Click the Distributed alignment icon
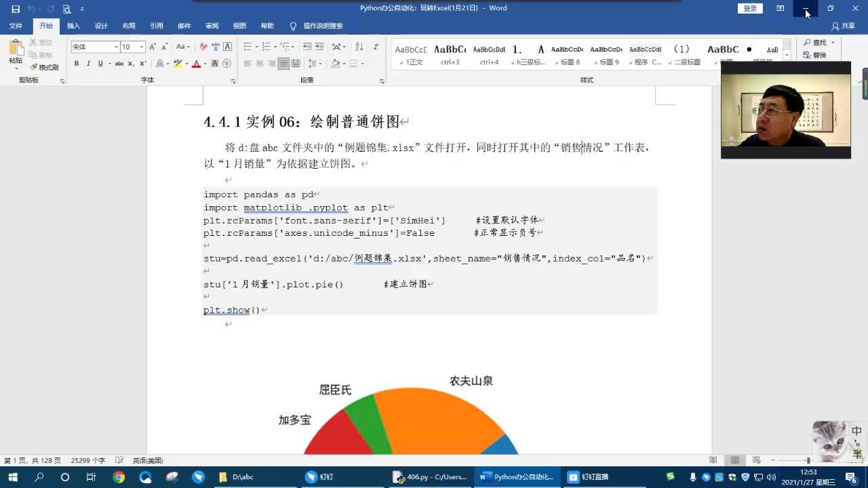 click(x=296, y=64)
